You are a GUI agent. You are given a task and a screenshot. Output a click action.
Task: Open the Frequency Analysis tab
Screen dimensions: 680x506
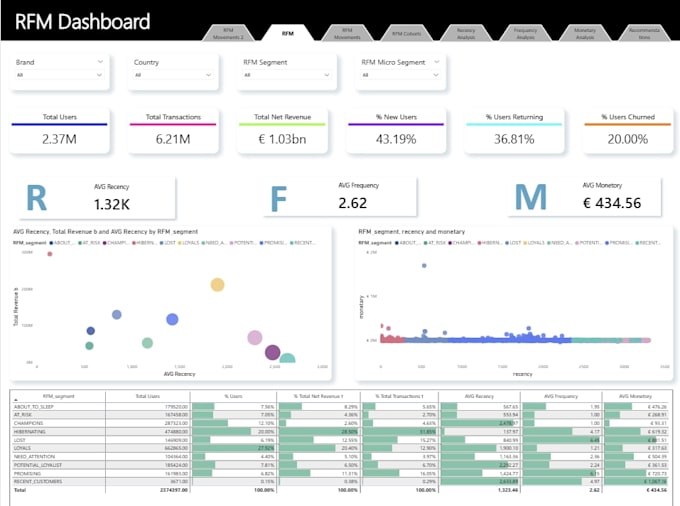pos(525,33)
